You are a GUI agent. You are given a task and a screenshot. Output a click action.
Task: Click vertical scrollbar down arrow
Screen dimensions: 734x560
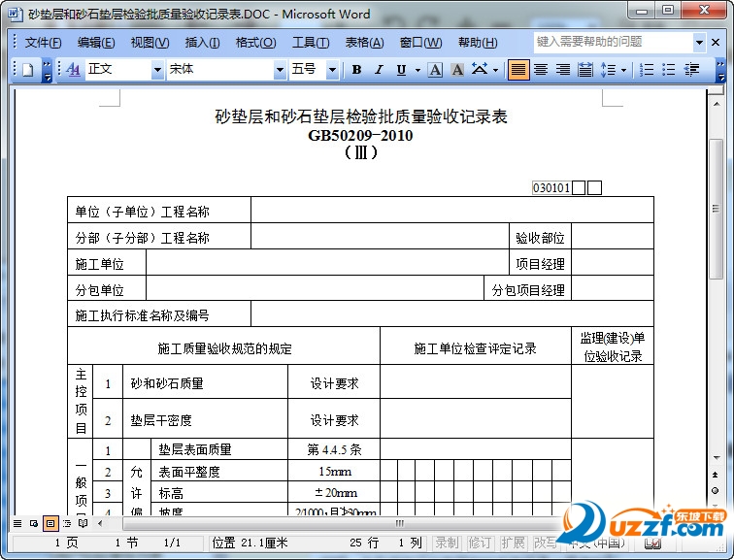coord(717,457)
